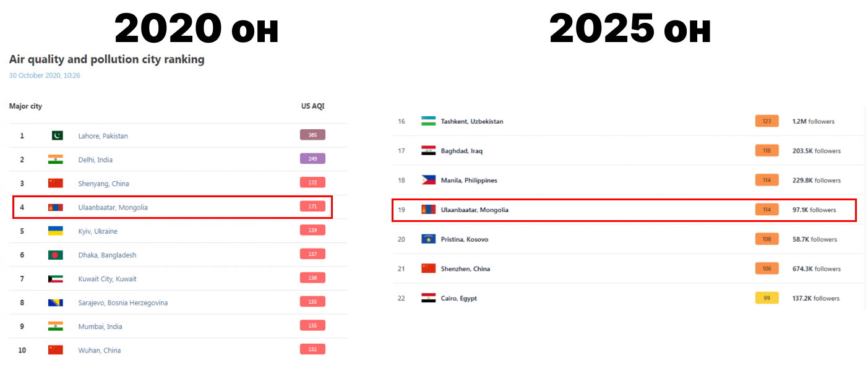
Task: Click the orange 123 AQI badge for Tashkent
Action: click(767, 121)
